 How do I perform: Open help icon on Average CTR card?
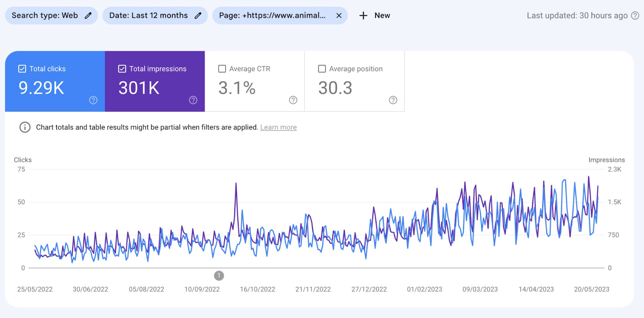[x=293, y=100]
